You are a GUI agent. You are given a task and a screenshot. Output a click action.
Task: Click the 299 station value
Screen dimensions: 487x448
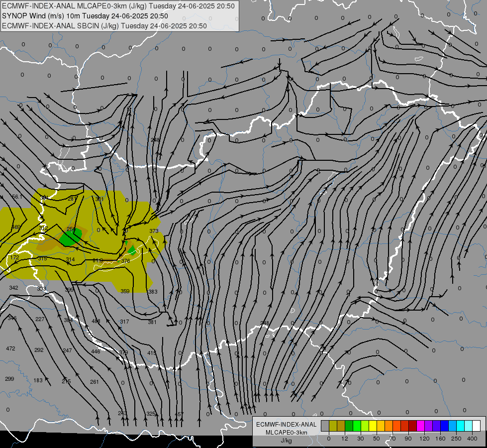(x=9, y=379)
